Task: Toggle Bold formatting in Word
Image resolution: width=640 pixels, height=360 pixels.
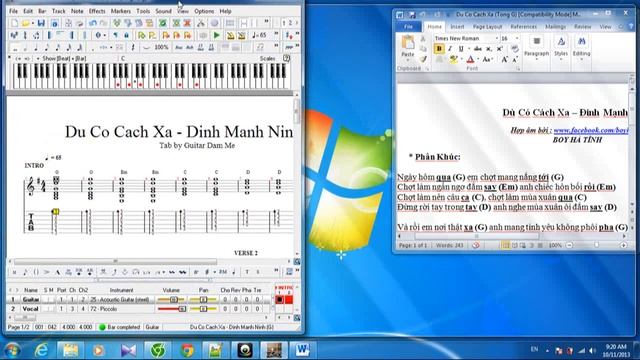Action: [439, 49]
